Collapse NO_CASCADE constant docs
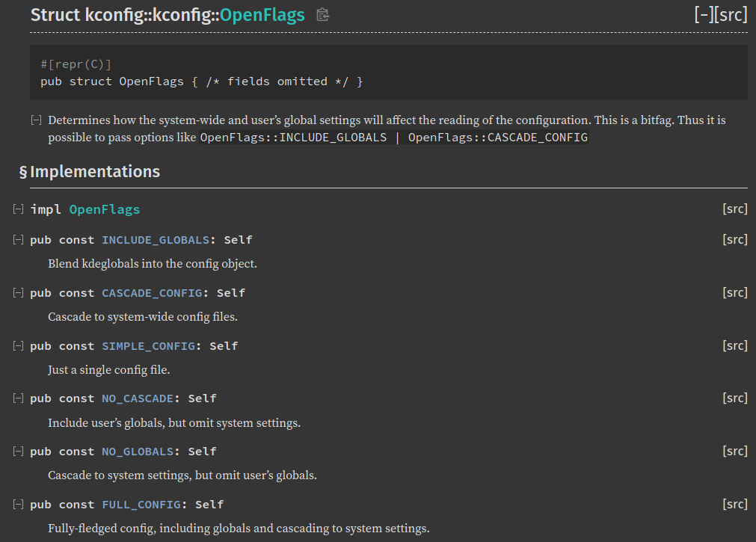756x542 pixels. pyautogui.click(x=19, y=398)
